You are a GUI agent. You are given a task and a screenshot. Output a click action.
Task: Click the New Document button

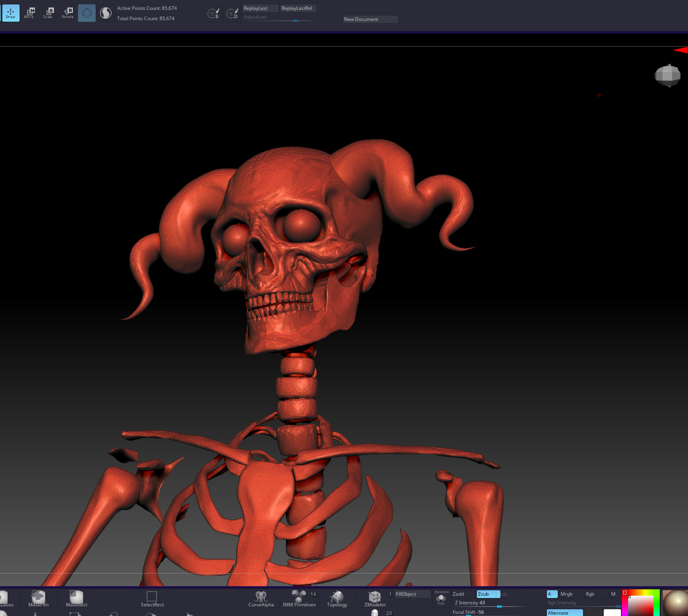pos(370,19)
